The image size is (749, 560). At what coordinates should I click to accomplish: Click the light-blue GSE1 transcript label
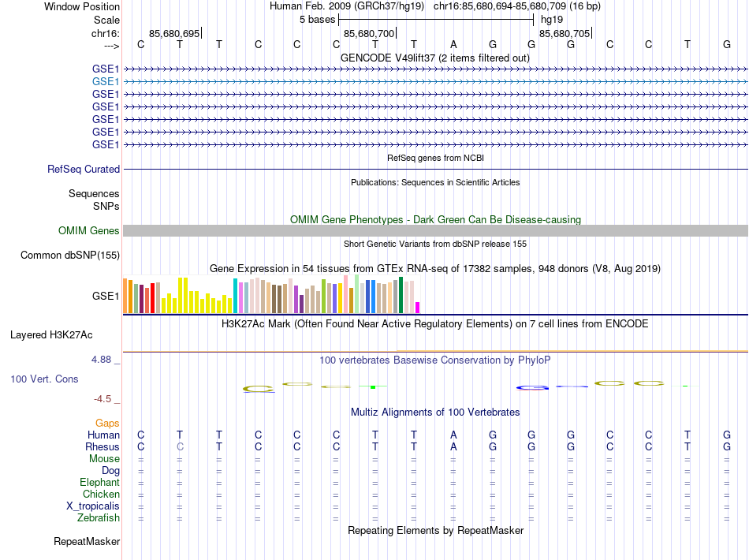click(106, 82)
